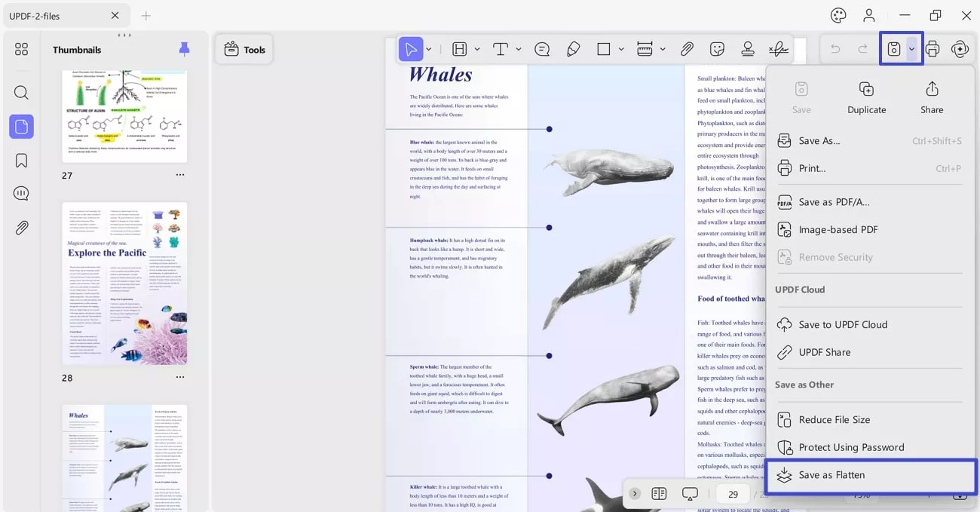Screen dimensions: 980x512
Task: Toggle the pin on Thumbnails panel
Action: [185, 49]
